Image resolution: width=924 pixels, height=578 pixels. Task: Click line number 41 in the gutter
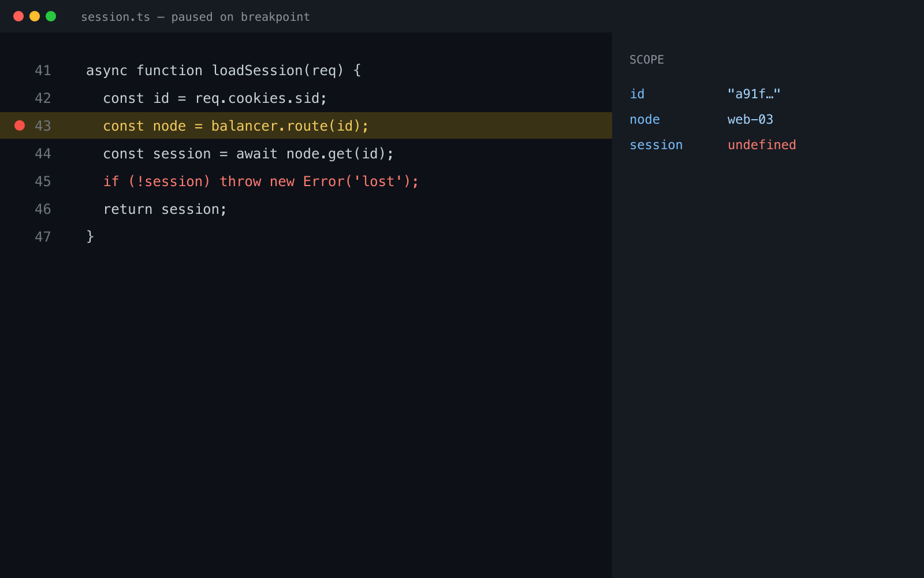(x=43, y=71)
